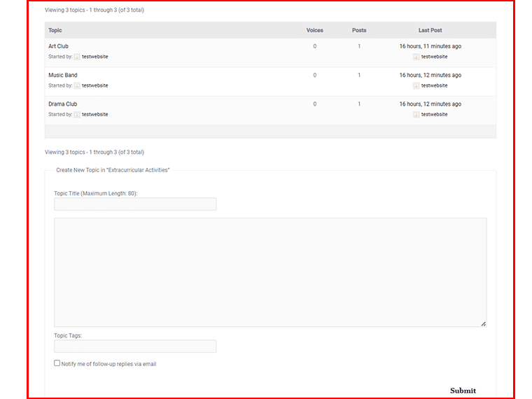Viewport: 532px width, 399px height.
Task: Click the Last Post column header
Action: tap(430, 30)
